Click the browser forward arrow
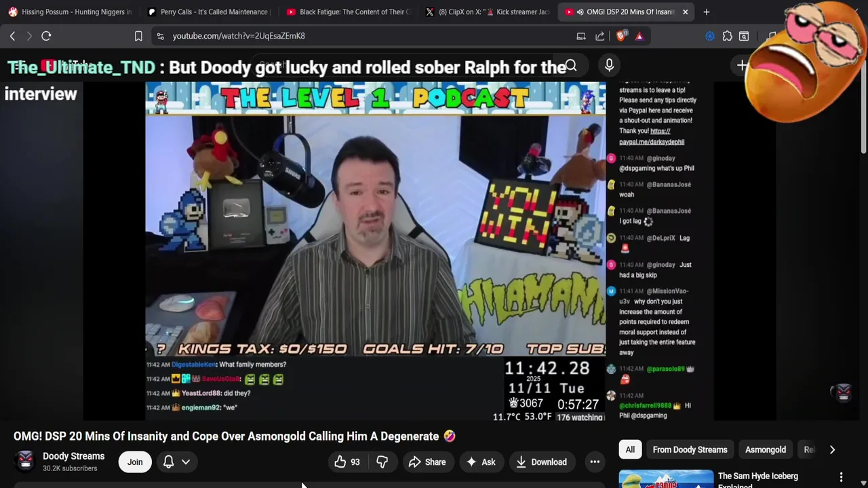 (x=29, y=36)
